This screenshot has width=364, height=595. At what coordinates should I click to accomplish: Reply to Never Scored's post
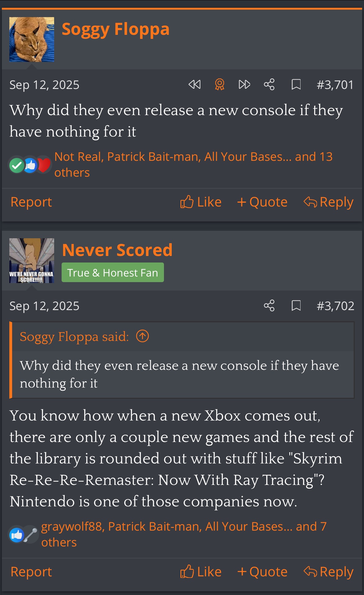point(329,572)
